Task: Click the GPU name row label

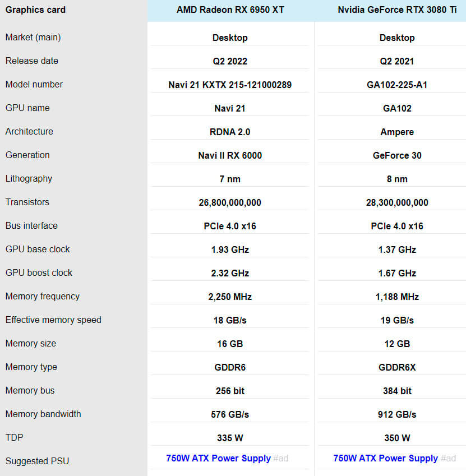Action: [x=27, y=108]
